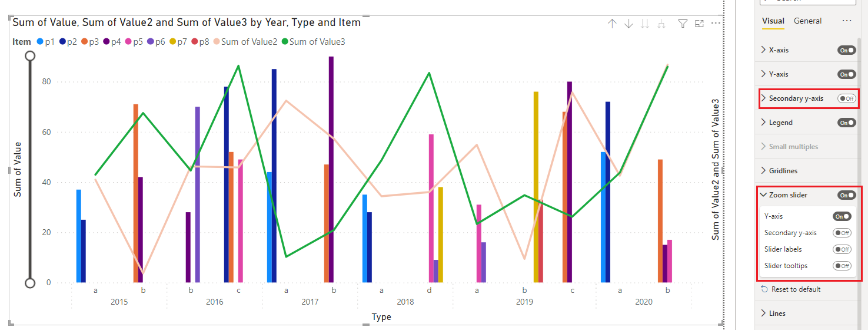Screen dimensions: 868x330
Task: Expand the Lines section
Action: coord(764,313)
